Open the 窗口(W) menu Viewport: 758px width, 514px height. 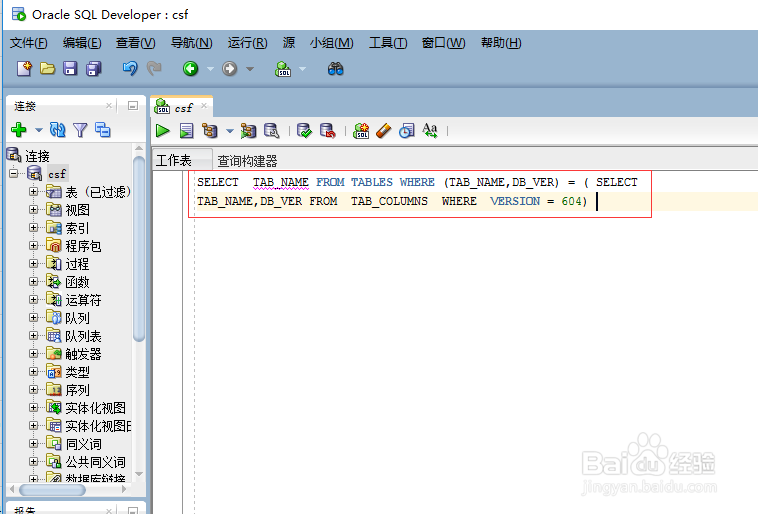click(x=444, y=43)
